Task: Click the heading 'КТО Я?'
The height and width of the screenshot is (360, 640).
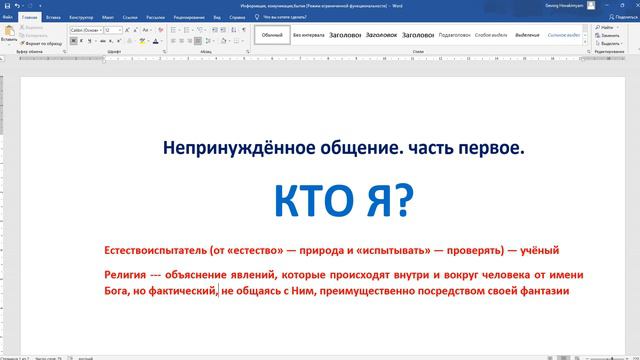Action: (344, 200)
